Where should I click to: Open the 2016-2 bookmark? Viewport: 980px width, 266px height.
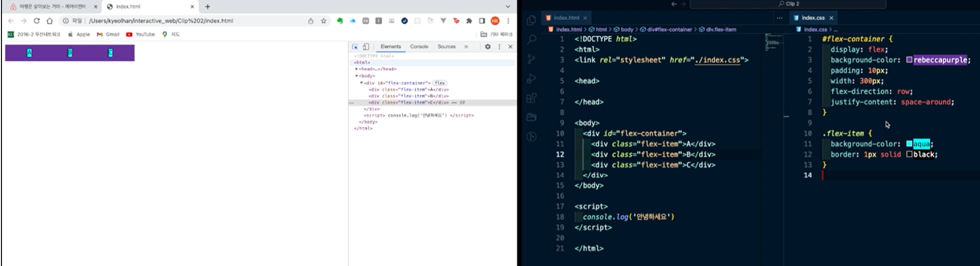[x=34, y=34]
